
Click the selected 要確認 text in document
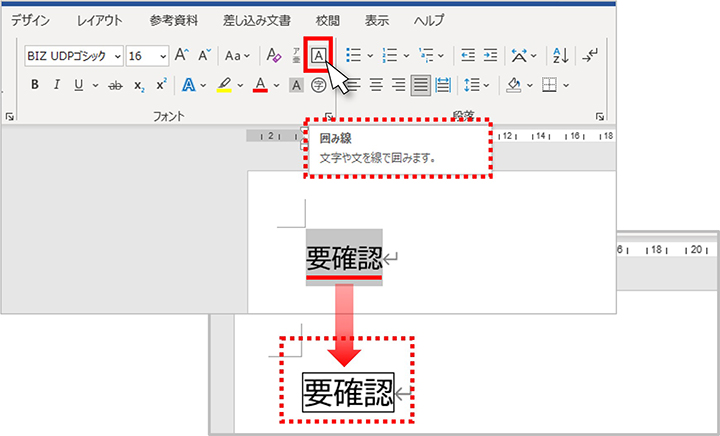pyautogui.click(x=344, y=260)
